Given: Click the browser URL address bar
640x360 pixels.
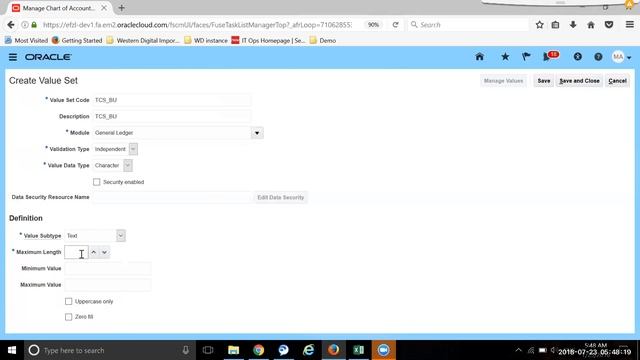Looking at the screenshot, I should click(x=197, y=25).
